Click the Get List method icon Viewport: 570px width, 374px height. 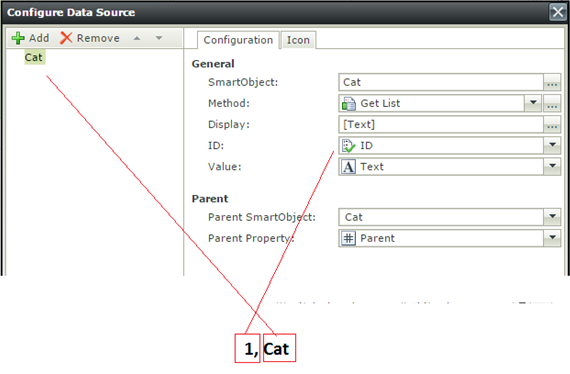pos(349,104)
